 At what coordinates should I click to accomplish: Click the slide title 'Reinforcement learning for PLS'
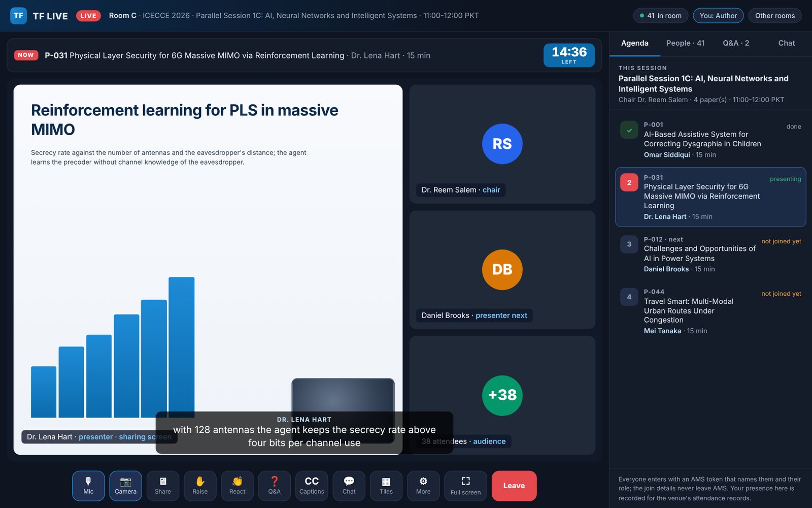coord(185,120)
